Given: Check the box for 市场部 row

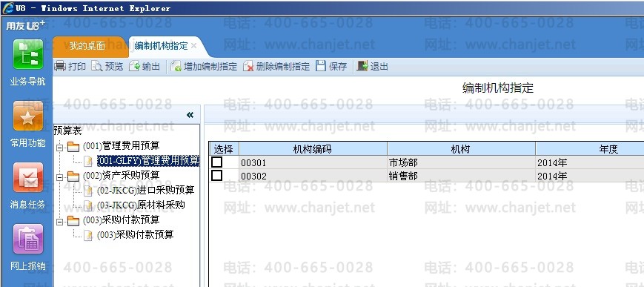Looking at the screenshot, I should (217, 162).
